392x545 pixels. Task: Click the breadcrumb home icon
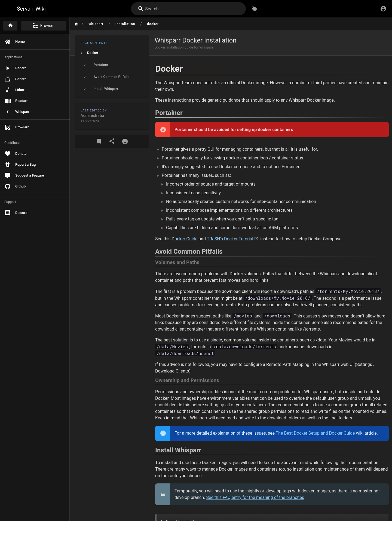(76, 24)
